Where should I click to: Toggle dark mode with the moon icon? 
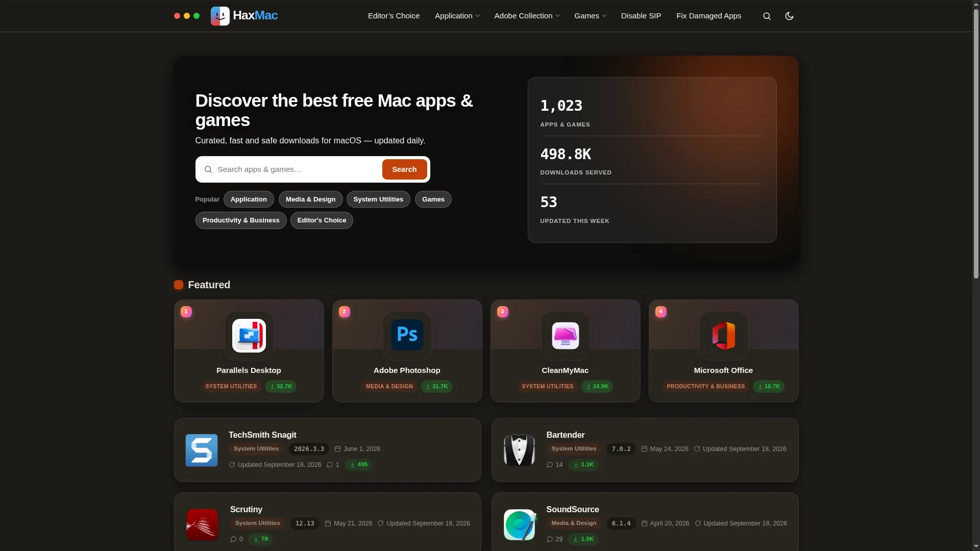[x=789, y=16]
